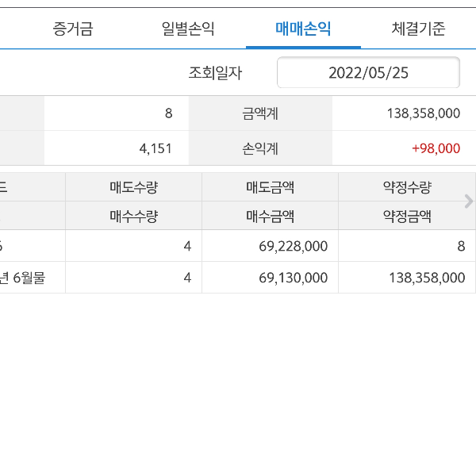476x476 pixels.
Task: Click the 매수수량 column header
Action: (x=133, y=215)
